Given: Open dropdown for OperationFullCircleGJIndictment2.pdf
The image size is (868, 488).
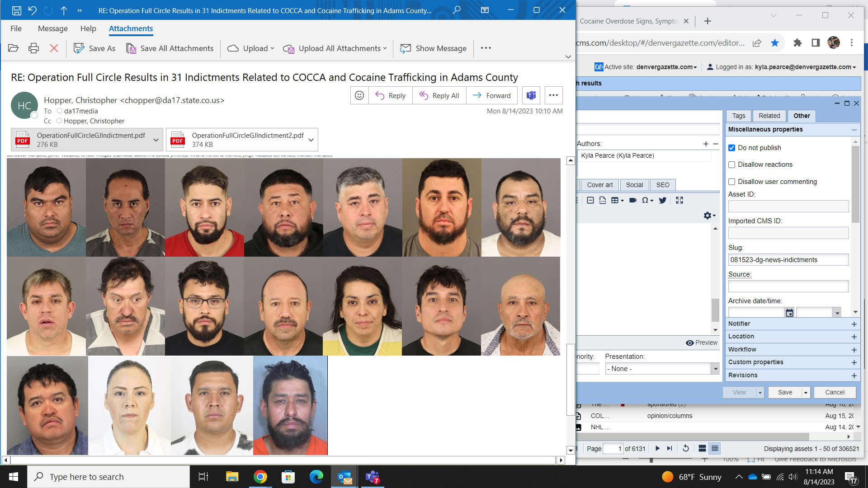Looking at the screenshot, I should coord(311,140).
